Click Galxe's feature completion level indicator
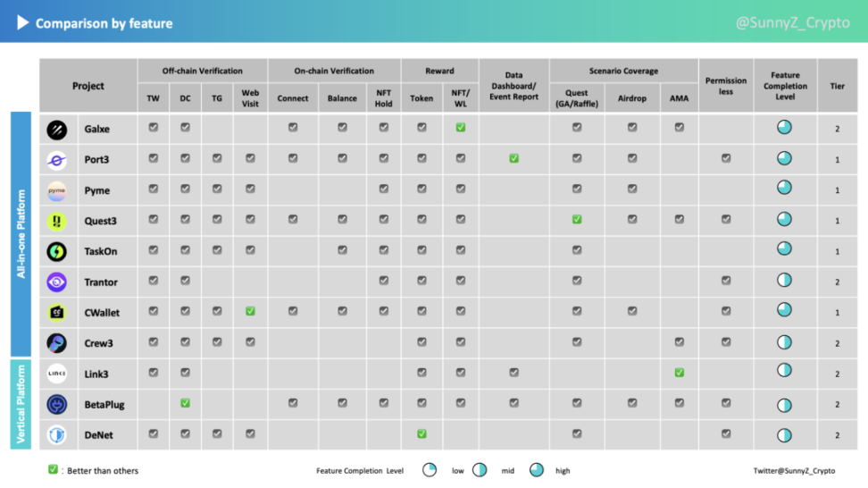The width and height of the screenshot is (868, 488). (784, 129)
